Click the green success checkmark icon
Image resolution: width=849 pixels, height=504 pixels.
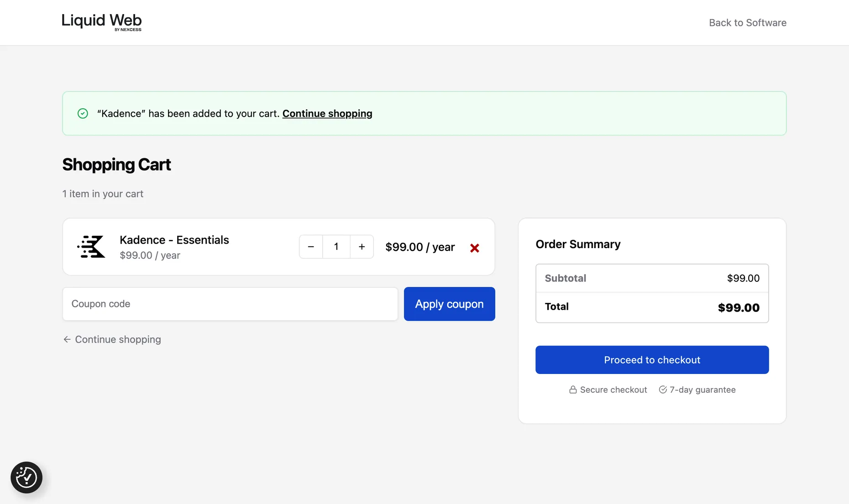point(83,113)
